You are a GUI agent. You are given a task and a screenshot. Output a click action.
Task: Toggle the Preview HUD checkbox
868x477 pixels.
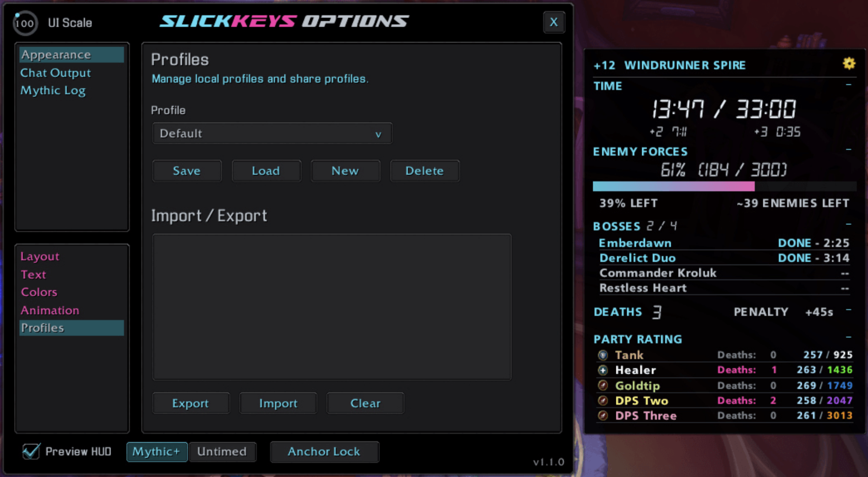click(31, 451)
